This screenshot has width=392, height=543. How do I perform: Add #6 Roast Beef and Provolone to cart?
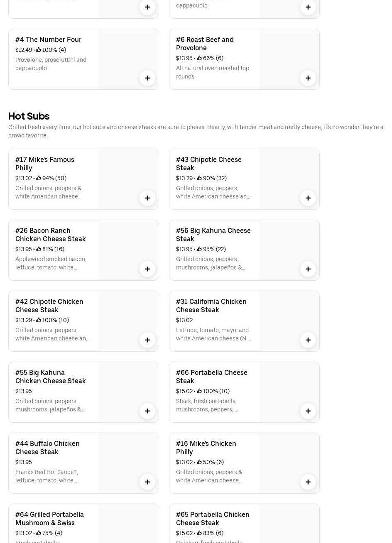coord(308,78)
